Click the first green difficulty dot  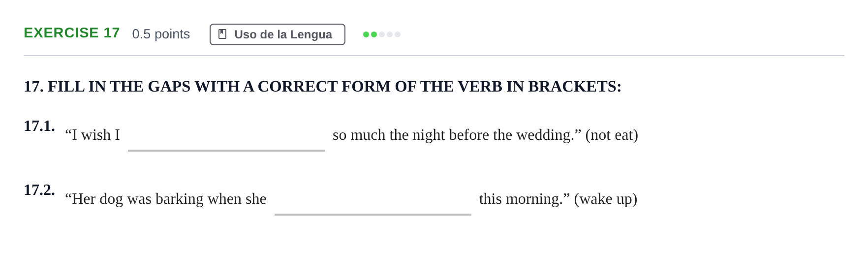coord(366,34)
